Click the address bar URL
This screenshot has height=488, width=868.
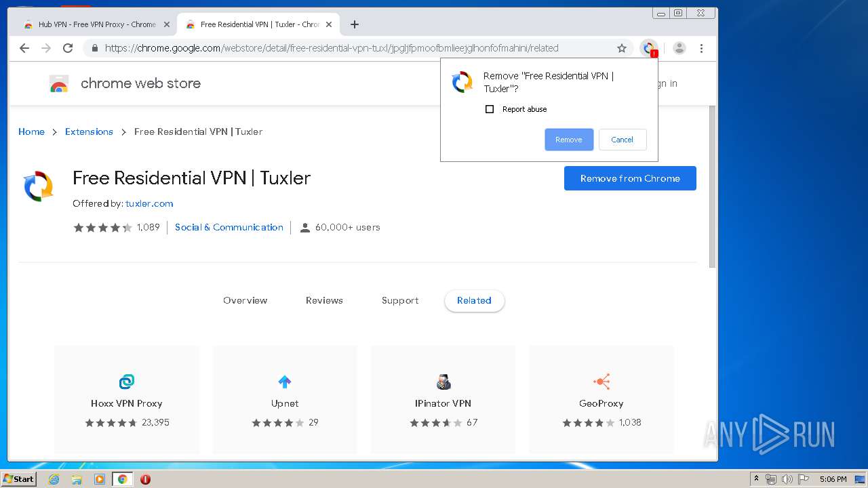click(332, 48)
